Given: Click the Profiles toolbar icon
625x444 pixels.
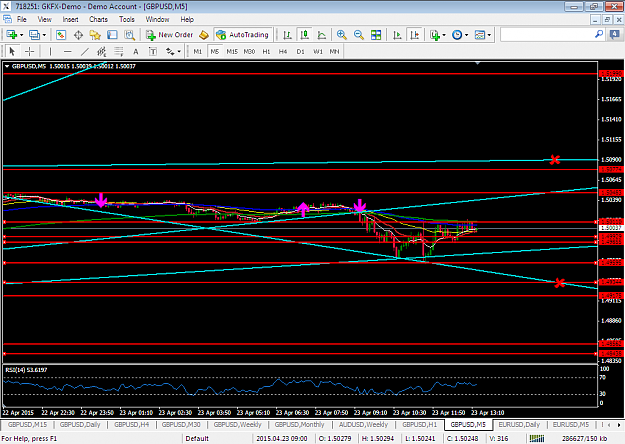Looking at the screenshot, I should tap(34, 35).
